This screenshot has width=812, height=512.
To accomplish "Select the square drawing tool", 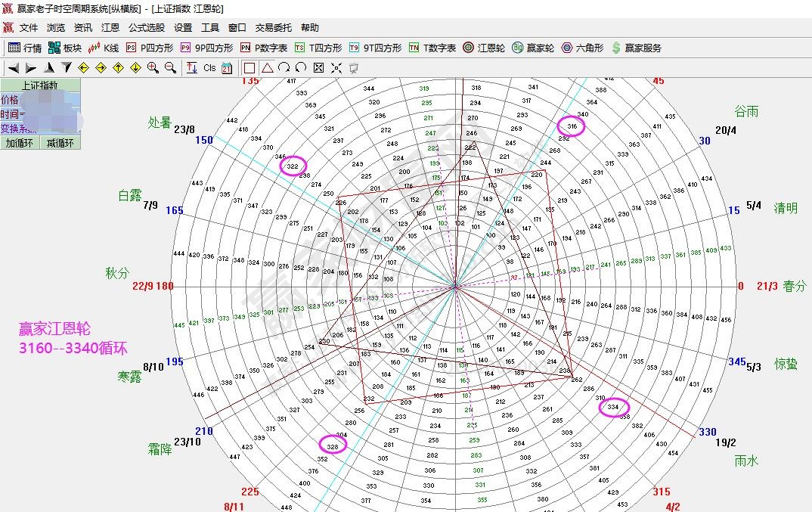I will (249, 68).
